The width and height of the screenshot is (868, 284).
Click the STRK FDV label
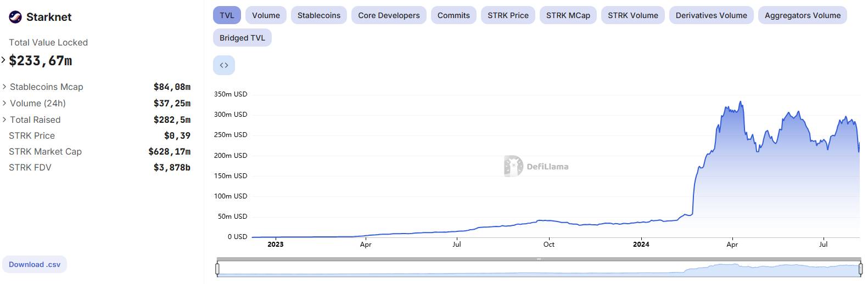pos(30,167)
